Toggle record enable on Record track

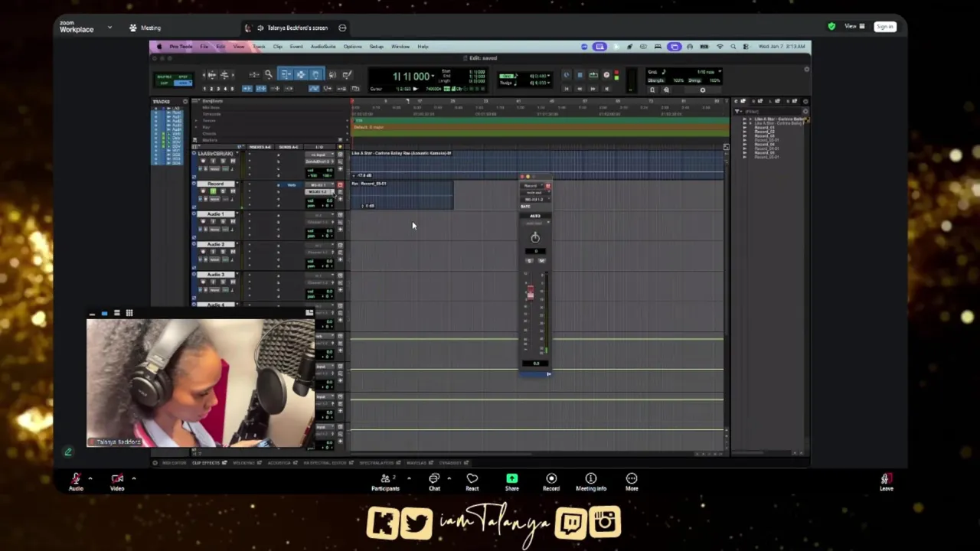point(203,191)
